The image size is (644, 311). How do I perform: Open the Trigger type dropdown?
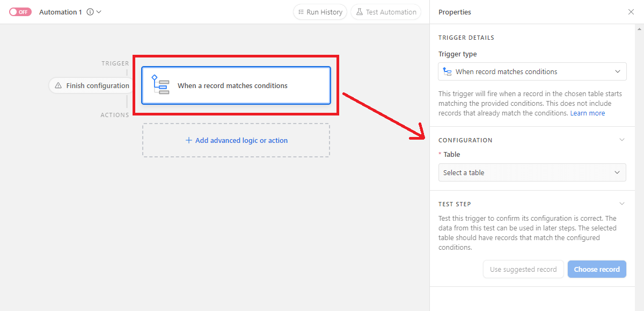618,71
